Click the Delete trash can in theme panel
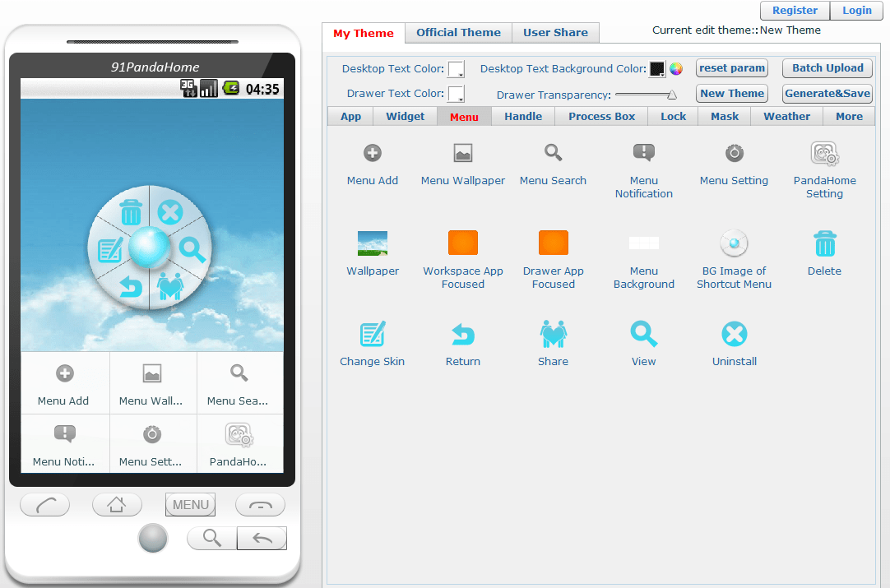 click(x=824, y=243)
